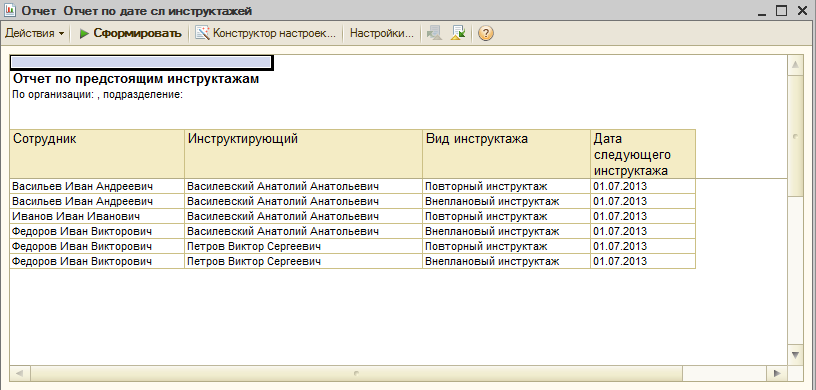Click the horizontal scrollbar thumb

(x=356, y=373)
